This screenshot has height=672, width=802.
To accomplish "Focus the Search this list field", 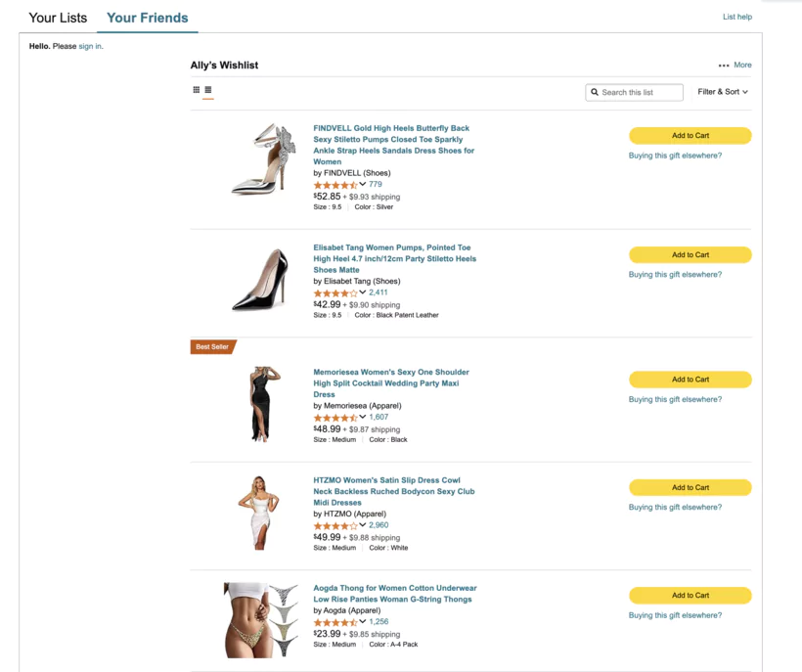I will pos(634,92).
